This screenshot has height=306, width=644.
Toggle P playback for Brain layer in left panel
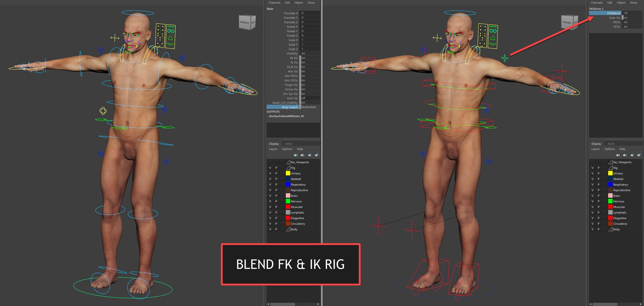[x=276, y=196]
